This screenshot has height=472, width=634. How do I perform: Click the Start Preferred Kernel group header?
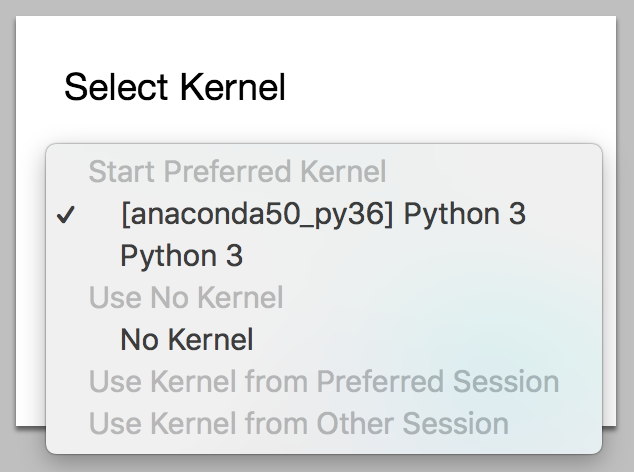(x=237, y=172)
